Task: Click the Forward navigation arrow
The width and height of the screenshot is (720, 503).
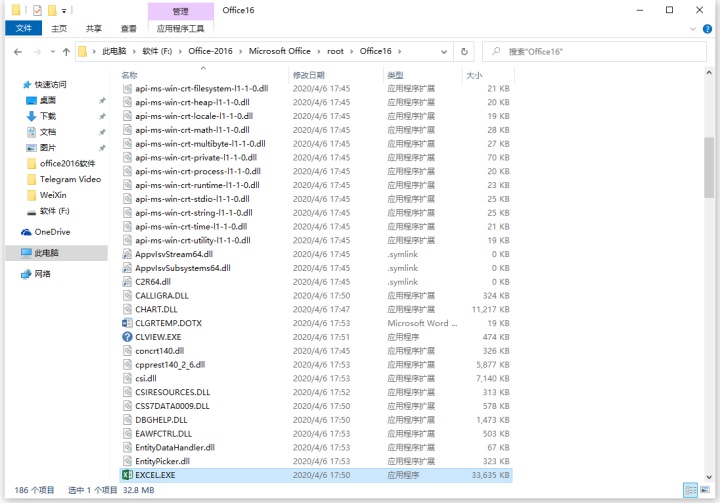Action: 37,52
